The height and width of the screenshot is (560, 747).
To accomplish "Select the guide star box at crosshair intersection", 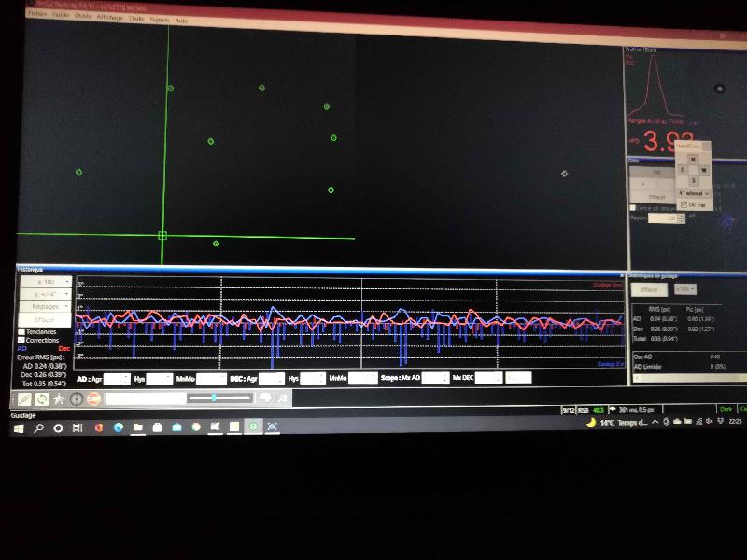I will pyautogui.click(x=162, y=236).
